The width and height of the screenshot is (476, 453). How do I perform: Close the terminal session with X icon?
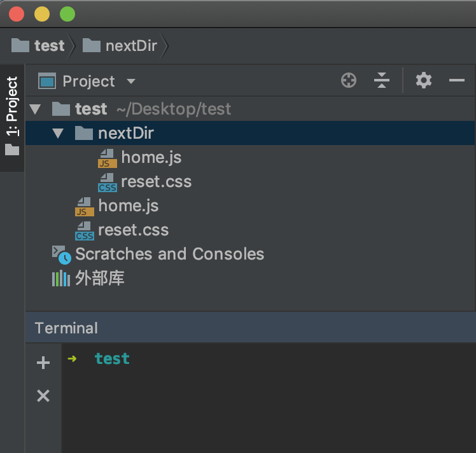pos(43,396)
